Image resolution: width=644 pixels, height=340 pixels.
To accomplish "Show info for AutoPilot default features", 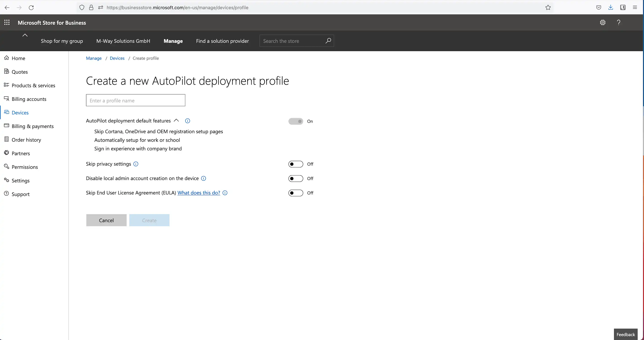I will pyautogui.click(x=188, y=121).
